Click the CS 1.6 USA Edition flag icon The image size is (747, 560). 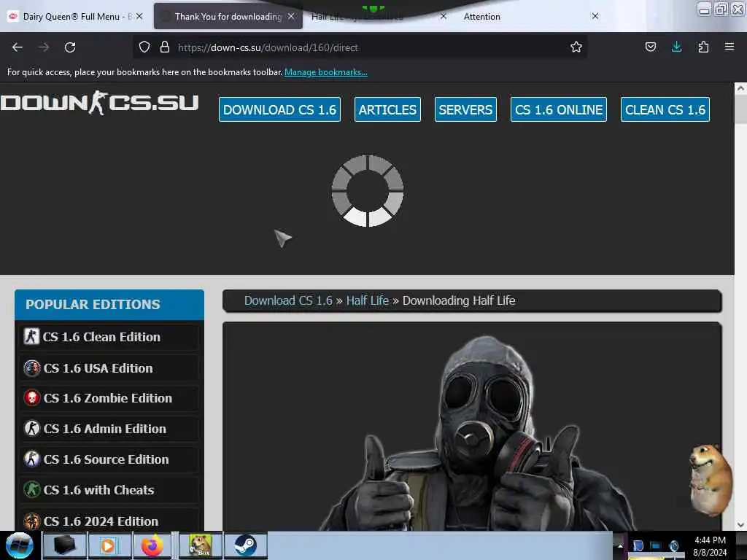click(32, 368)
